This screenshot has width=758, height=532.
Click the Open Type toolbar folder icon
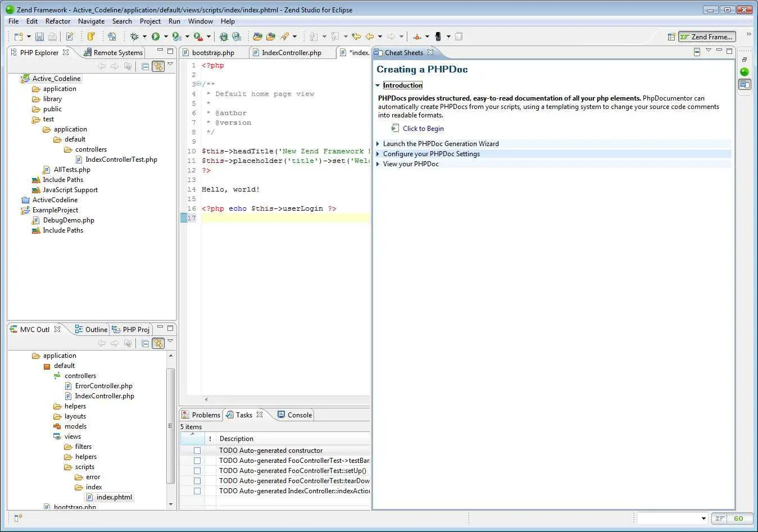coord(258,37)
